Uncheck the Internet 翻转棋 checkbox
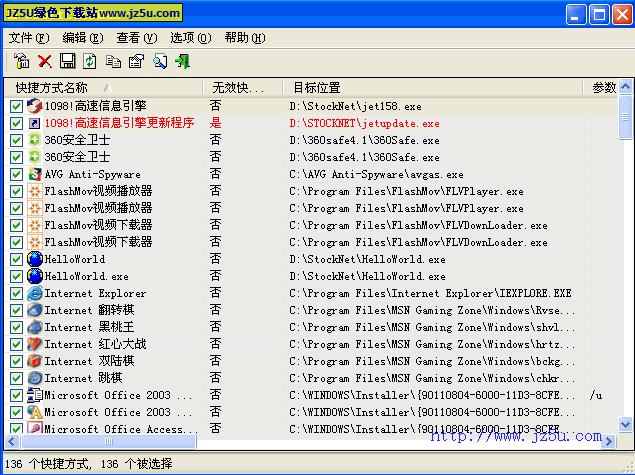Image resolution: width=635 pixels, height=475 pixels. (x=16, y=311)
